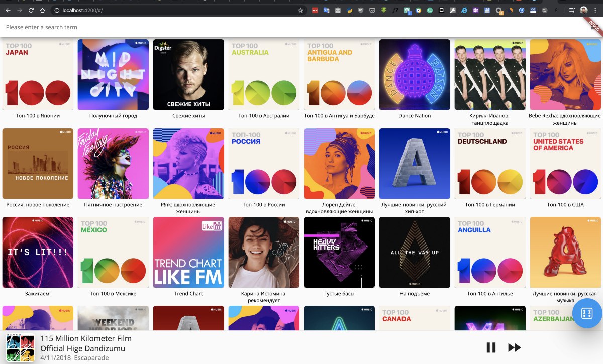Viewport: 603px width, 364px height.
Task: Open the Top 100 Canada cover
Action: pyautogui.click(x=415, y=318)
